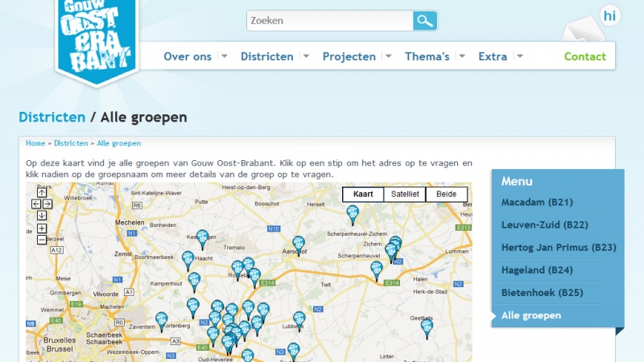Screen dimensions: 644x362
Task: Select map marker above E314 near Halen
Action: click(x=376, y=271)
